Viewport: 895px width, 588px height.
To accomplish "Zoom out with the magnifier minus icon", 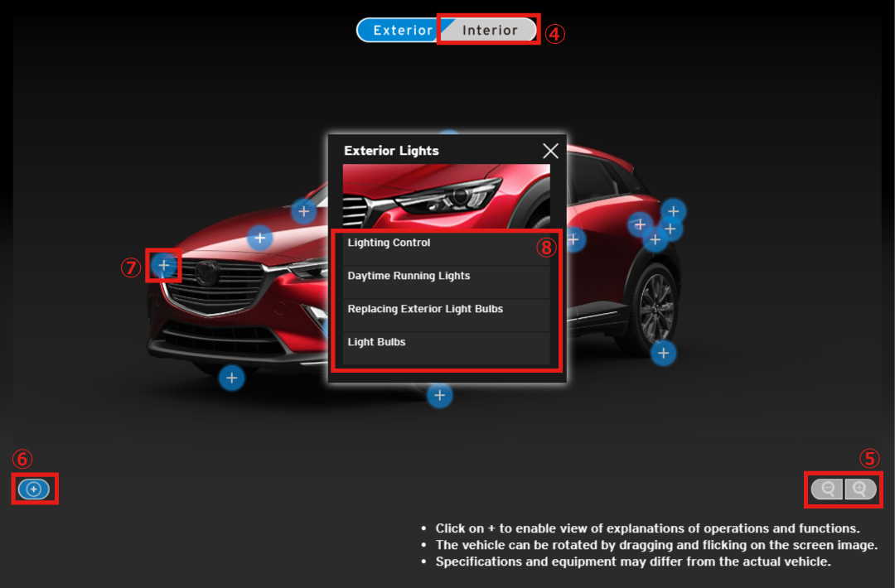I will [827, 489].
